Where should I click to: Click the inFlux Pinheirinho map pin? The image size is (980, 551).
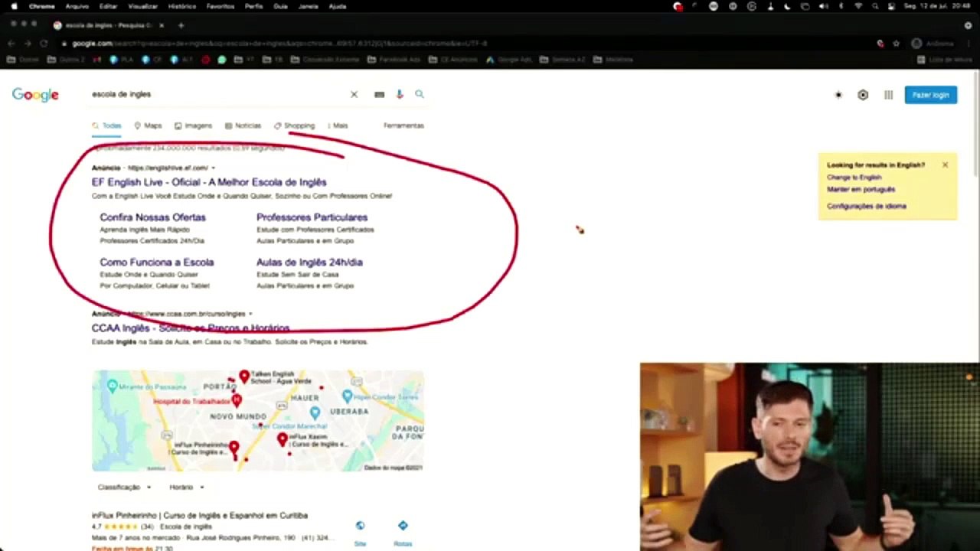tap(234, 447)
